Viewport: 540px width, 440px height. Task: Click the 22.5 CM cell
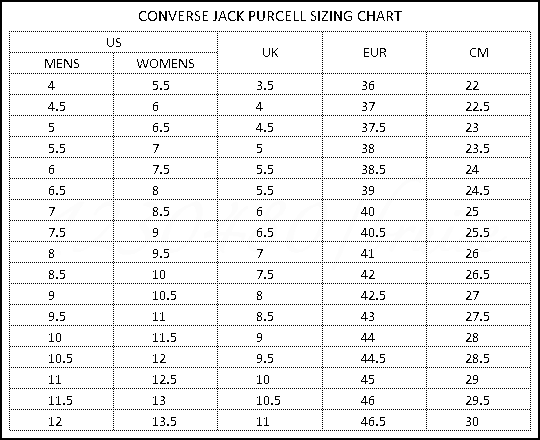[x=479, y=106]
